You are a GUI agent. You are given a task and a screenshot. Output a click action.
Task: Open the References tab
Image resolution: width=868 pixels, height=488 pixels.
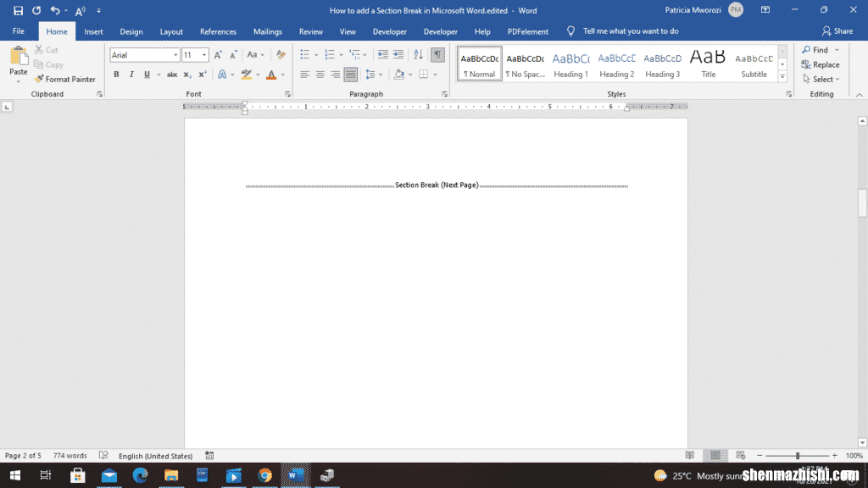[218, 31]
